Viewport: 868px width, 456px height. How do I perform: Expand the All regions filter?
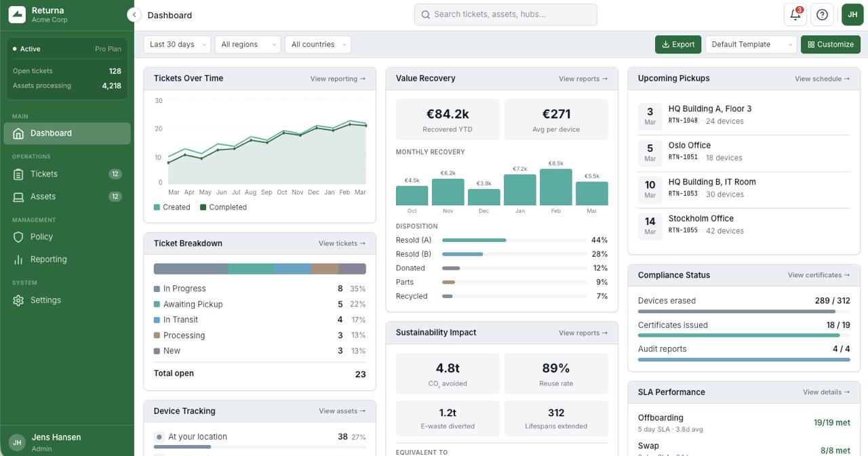pyautogui.click(x=248, y=45)
